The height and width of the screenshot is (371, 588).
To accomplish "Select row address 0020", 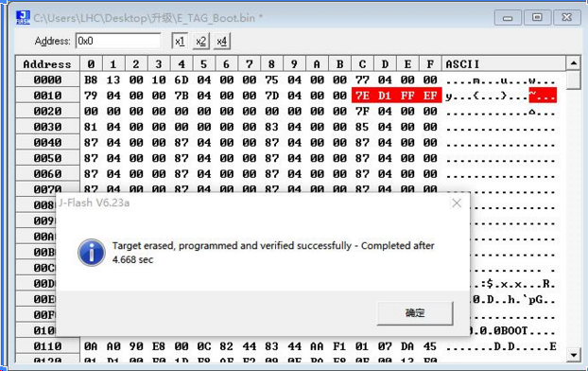I will [x=47, y=112].
